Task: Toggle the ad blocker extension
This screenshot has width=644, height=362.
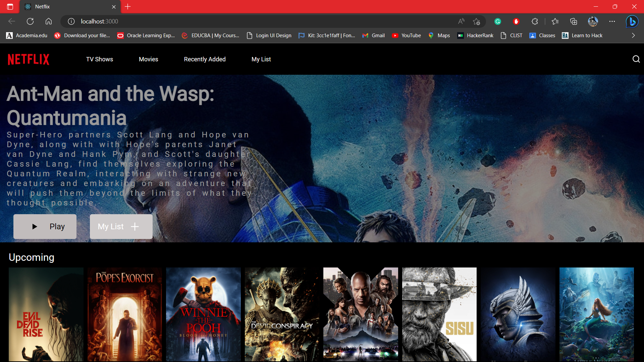Action: pos(516,21)
